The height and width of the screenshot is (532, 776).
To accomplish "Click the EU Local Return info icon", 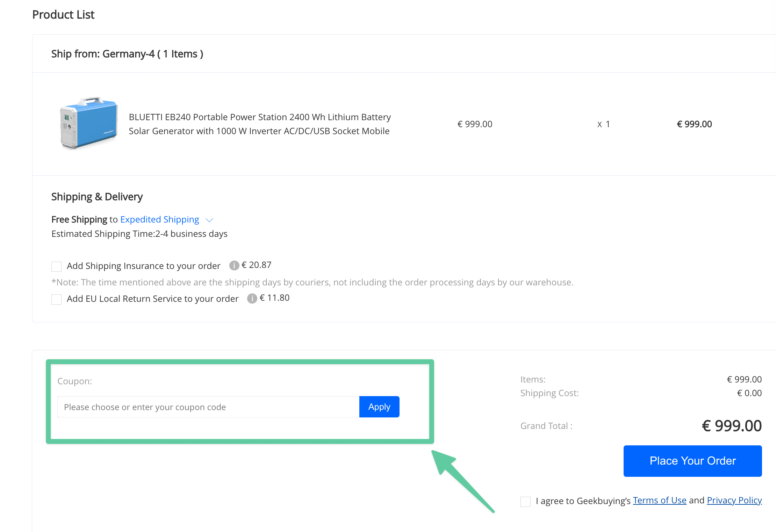I will (x=252, y=298).
